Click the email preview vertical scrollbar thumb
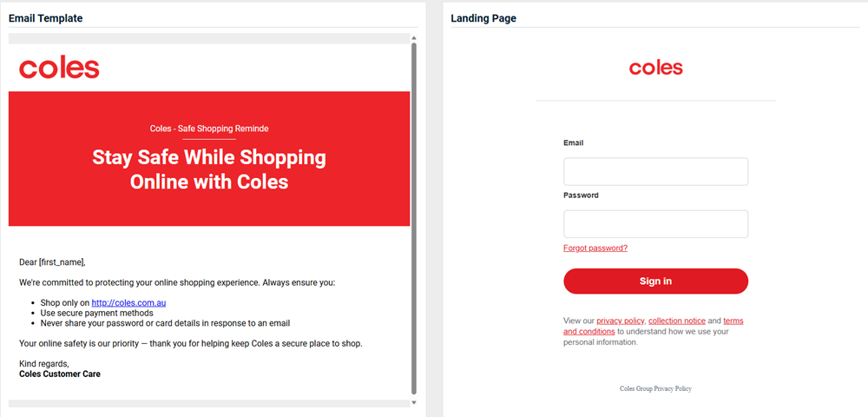Screen dimensions: 868x417 tap(413, 217)
